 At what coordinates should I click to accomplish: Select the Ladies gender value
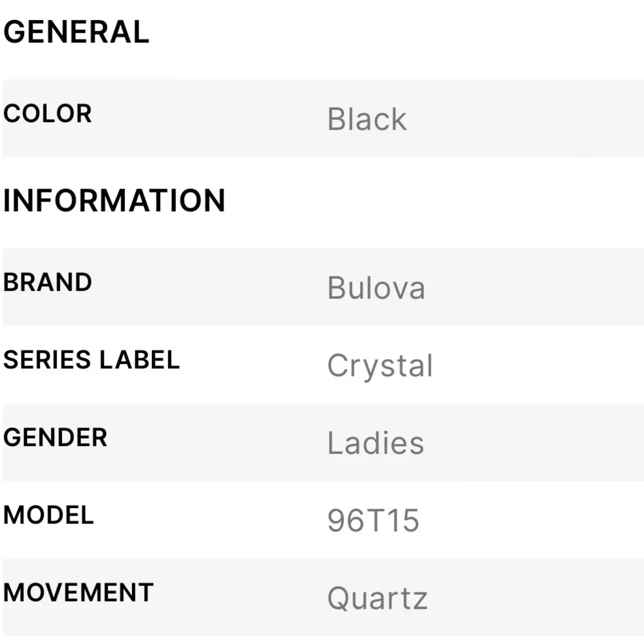pos(375,443)
